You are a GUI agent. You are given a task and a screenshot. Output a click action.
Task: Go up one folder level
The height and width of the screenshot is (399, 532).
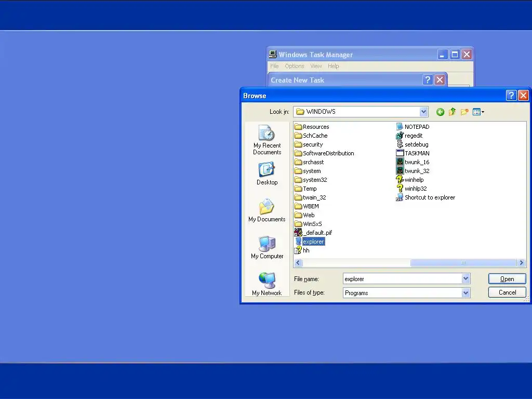pos(453,112)
